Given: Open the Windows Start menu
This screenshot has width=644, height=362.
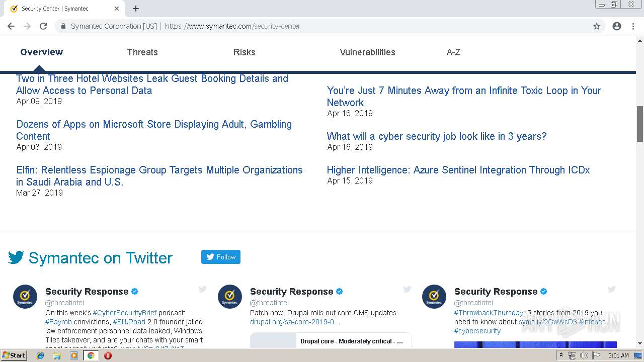Looking at the screenshot, I should pos(14,355).
